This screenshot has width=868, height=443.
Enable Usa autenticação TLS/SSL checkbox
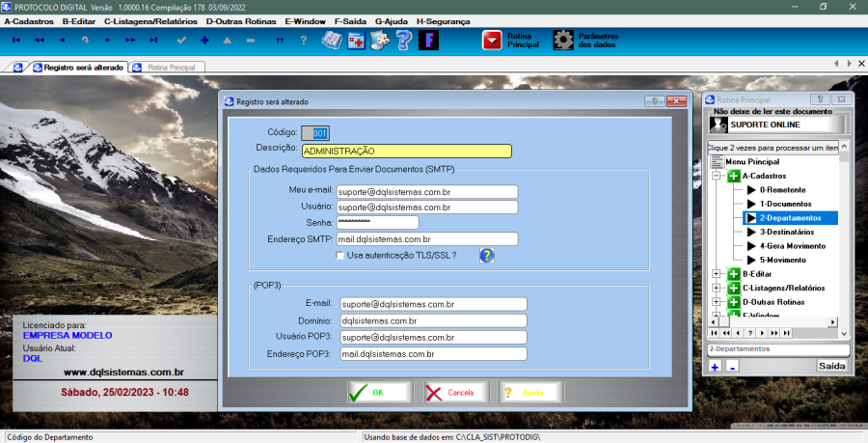point(339,255)
